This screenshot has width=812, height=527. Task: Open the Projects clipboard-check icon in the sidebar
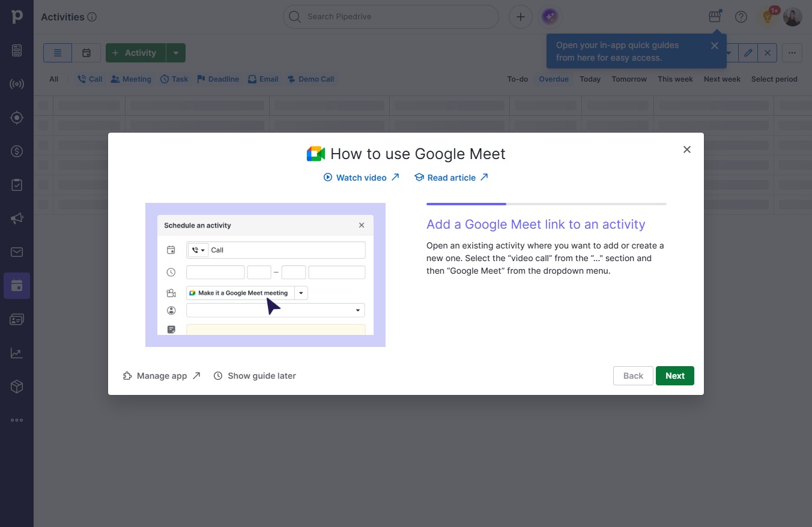pos(17,185)
